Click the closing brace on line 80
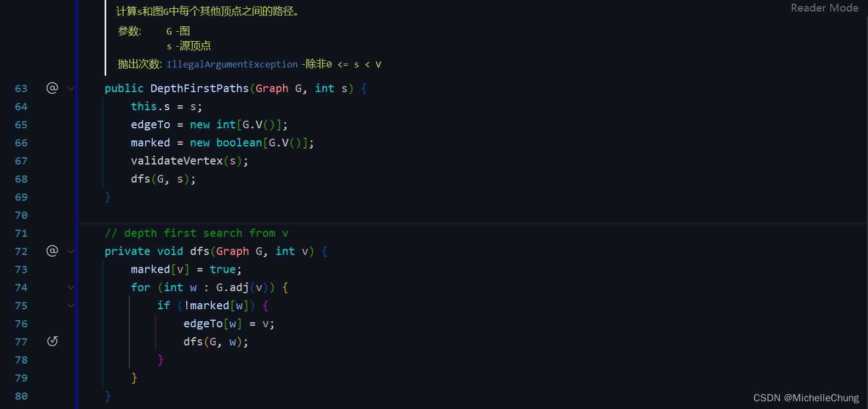868x409 pixels. pos(108,396)
